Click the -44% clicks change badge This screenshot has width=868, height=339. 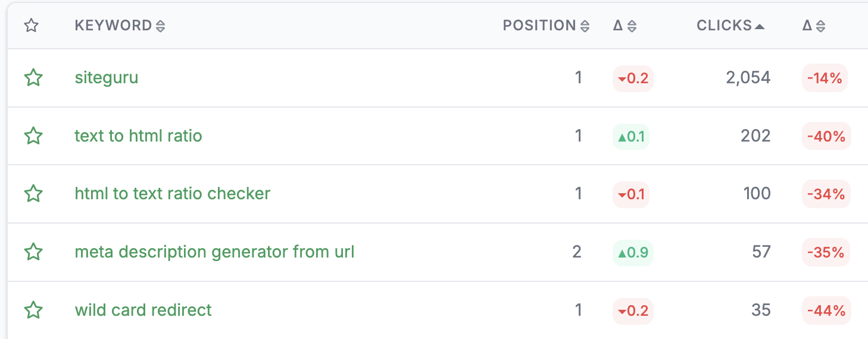pyautogui.click(x=826, y=311)
